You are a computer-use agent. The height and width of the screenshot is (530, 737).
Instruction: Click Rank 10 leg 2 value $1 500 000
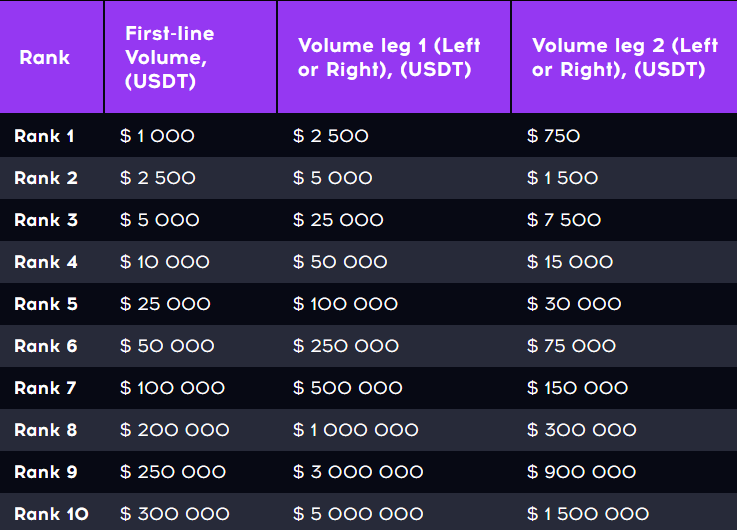(588, 514)
